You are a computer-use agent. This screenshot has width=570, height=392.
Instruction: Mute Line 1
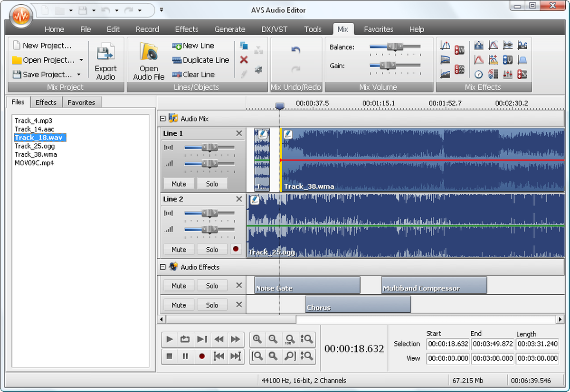178,183
